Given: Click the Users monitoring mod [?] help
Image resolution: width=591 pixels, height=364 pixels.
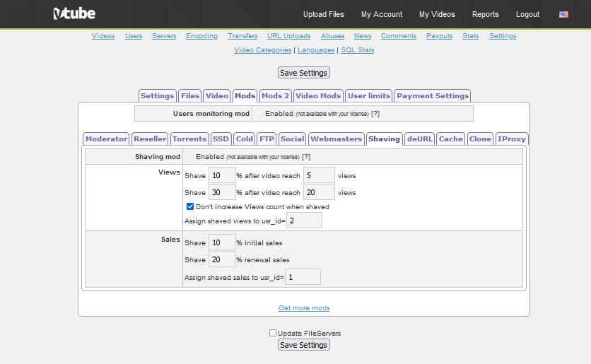Looking at the screenshot, I should click(x=375, y=114).
